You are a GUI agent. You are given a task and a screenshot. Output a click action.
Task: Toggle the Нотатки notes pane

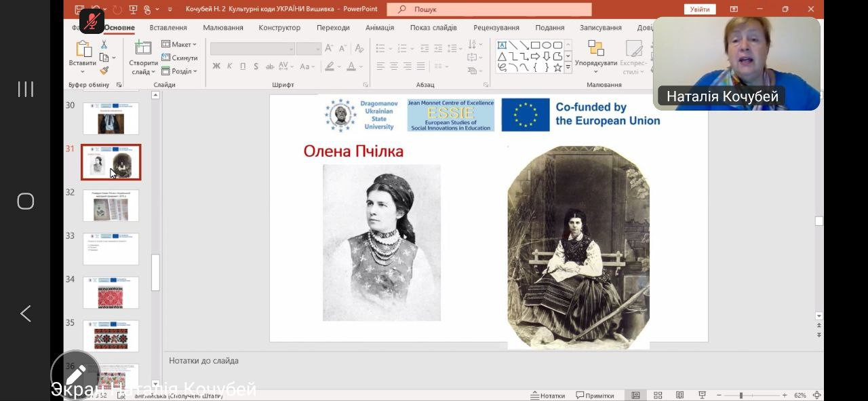click(x=547, y=396)
